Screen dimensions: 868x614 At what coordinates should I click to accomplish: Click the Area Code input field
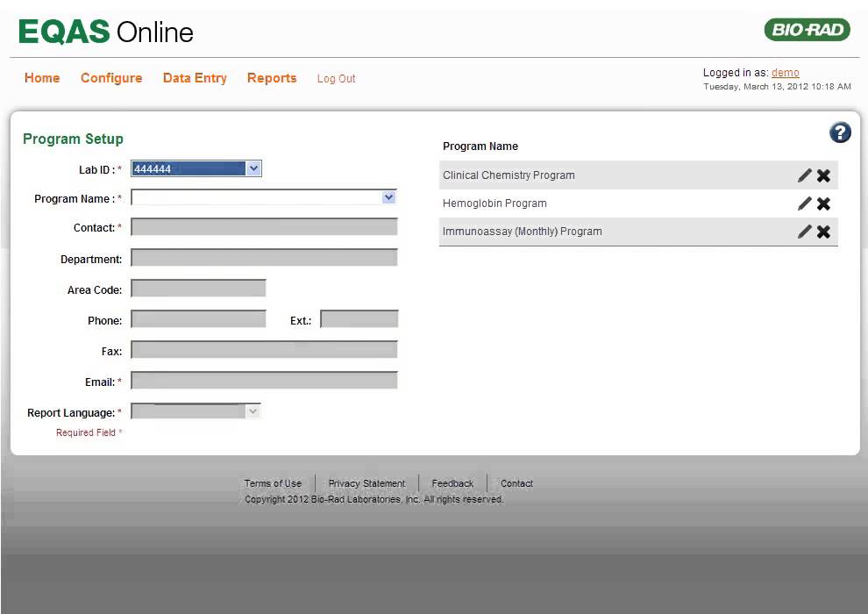point(198,289)
